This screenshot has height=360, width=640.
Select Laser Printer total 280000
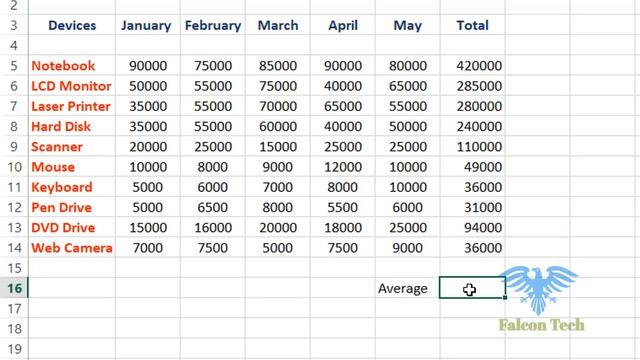(x=472, y=106)
